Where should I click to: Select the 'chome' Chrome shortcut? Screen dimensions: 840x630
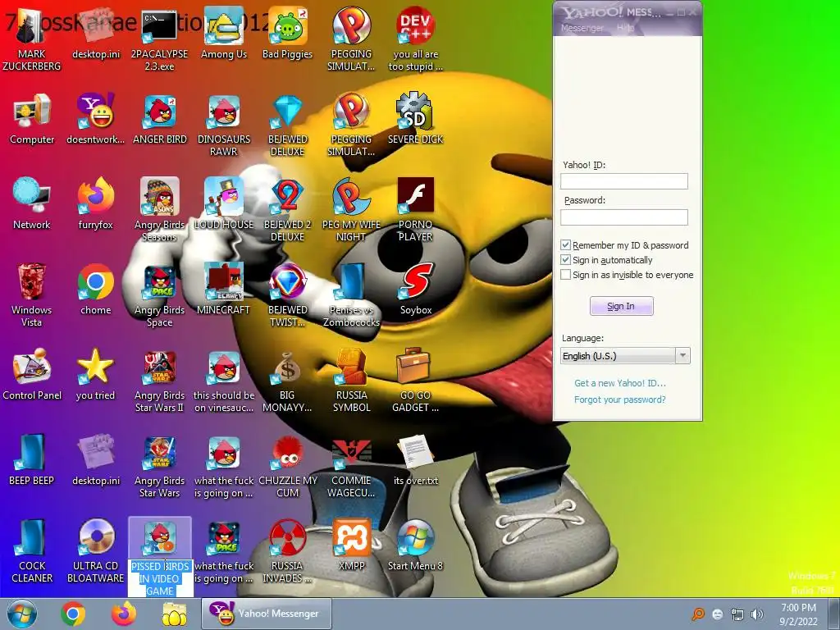pos(95,289)
